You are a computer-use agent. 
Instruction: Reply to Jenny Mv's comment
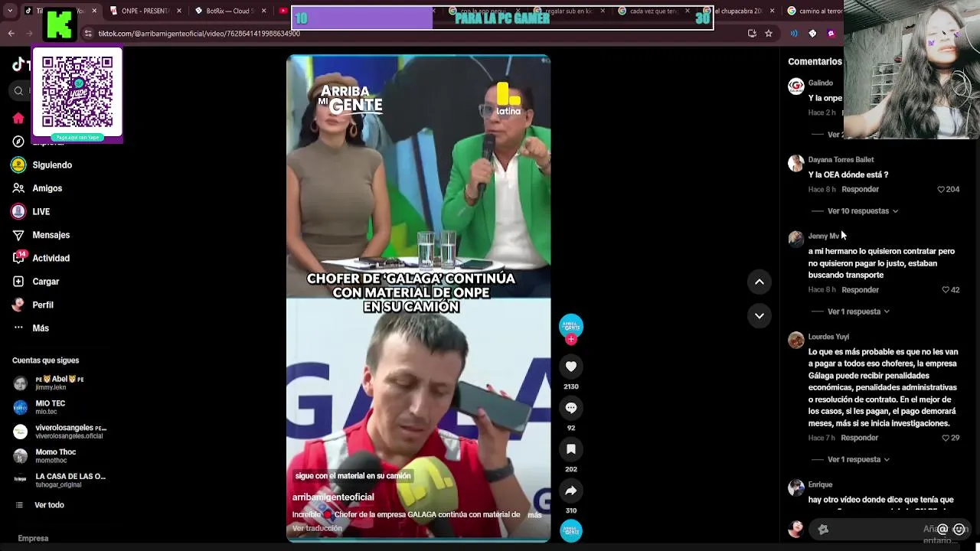tap(860, 289)
